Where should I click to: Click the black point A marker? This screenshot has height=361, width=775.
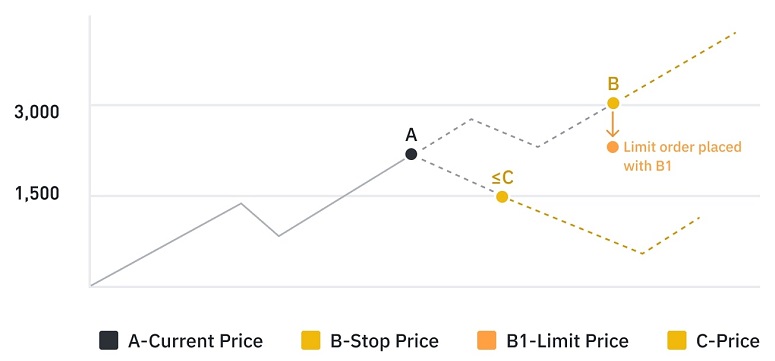click(x=411, y=154)
